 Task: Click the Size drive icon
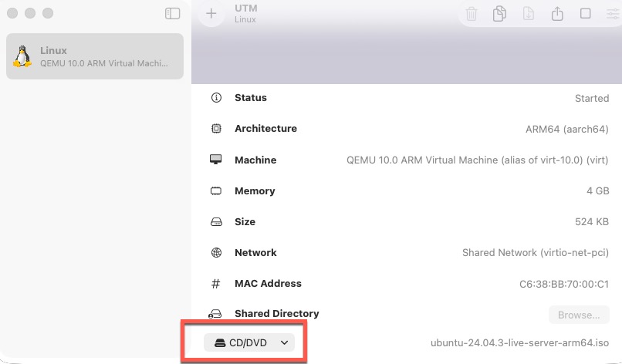pos(216,221)
